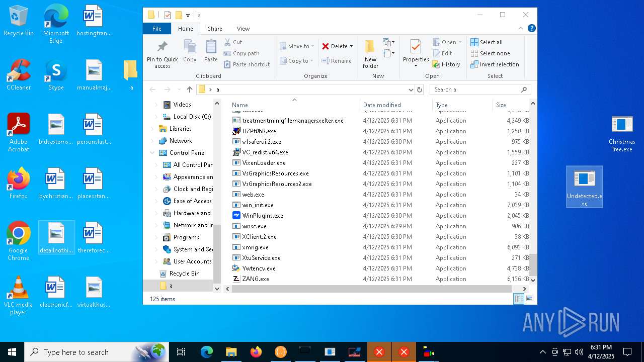This screenshot has width=644, height=362.
Task: Sort by Date modified column header
Action: 395,105
